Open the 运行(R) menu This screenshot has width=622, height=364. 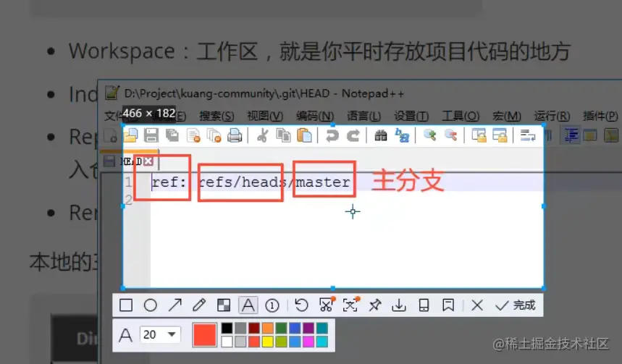click(x=552, y=116)
